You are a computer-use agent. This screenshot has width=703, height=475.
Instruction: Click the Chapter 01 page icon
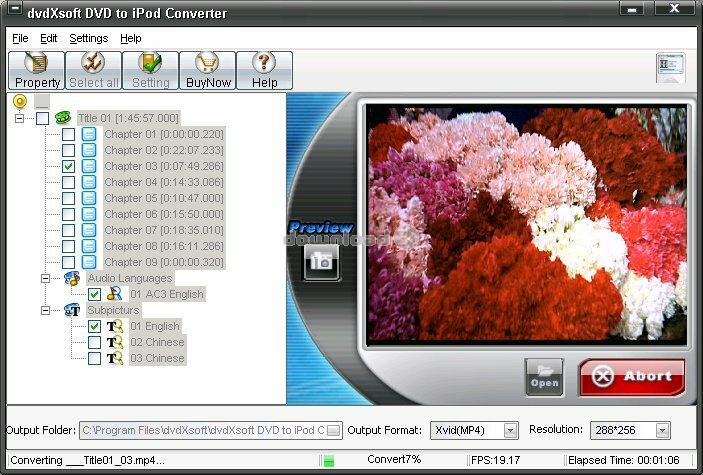tap(89, 134)
